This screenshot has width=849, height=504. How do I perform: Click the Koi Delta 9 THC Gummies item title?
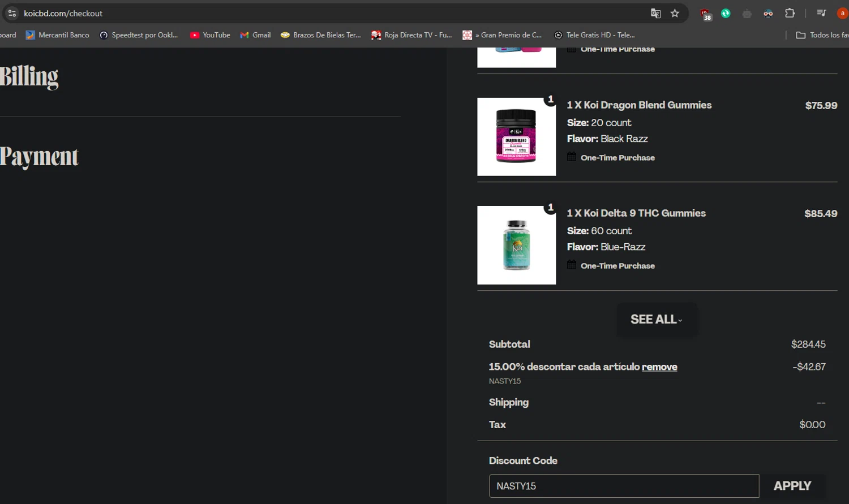coord(636,213)
